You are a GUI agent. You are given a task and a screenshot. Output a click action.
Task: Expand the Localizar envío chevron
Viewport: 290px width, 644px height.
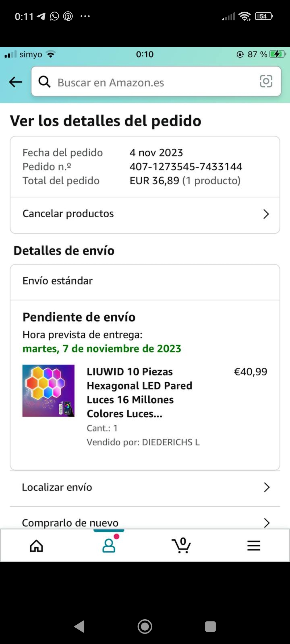pos(266,487)
